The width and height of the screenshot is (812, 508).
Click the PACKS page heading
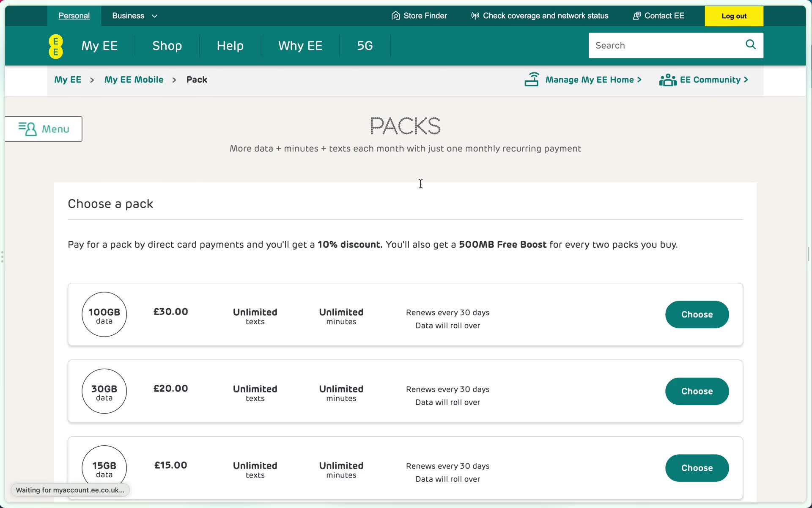[405, 126]
